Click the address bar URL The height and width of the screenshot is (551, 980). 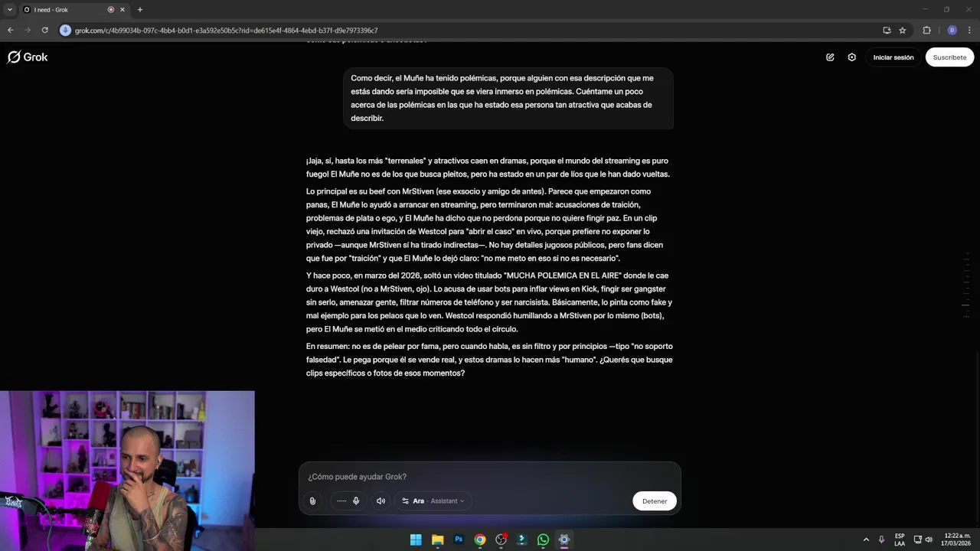[x=226, y=31]
